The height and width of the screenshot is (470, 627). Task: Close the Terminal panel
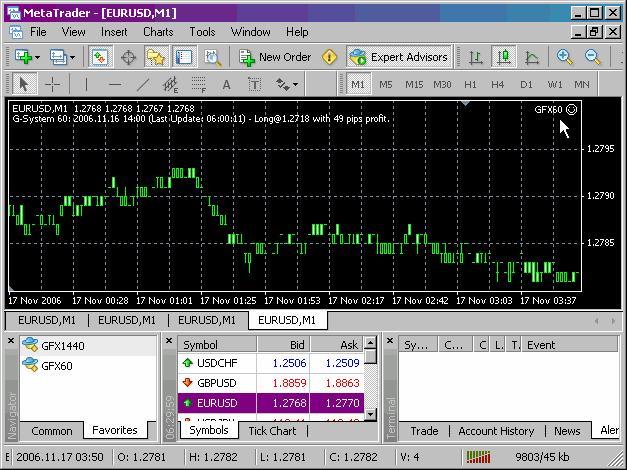click(x=390, y=341)
